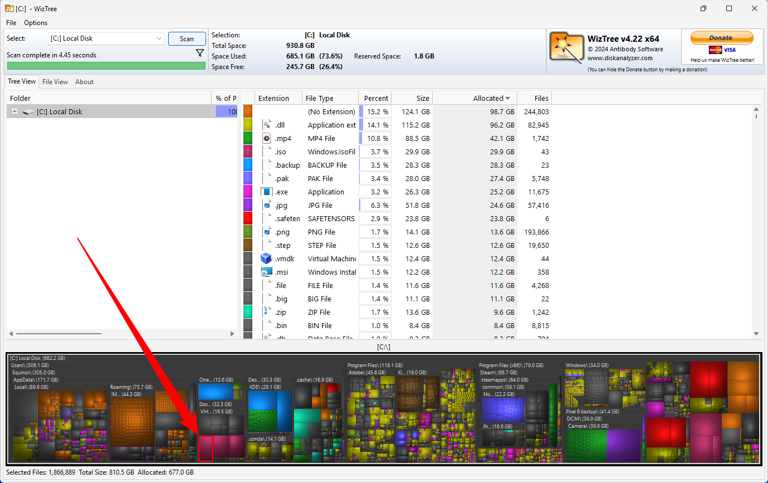Screen dimensions: 768x483
Task: Click the .msi Windows Installer icon
Action: click(266, 272)
